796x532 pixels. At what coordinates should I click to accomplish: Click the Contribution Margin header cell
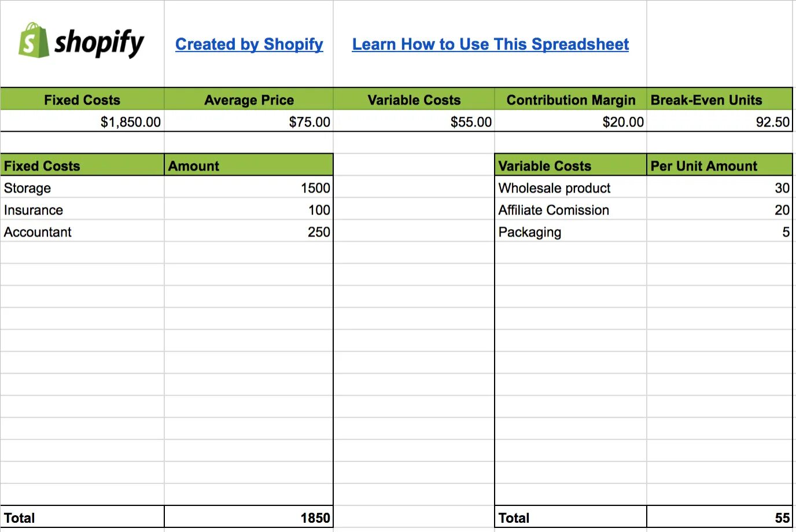[570, 99]
